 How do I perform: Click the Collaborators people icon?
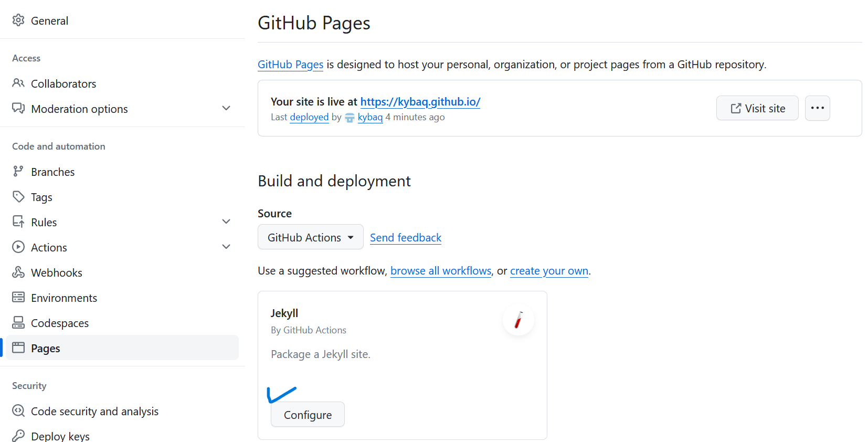(18, 83)
